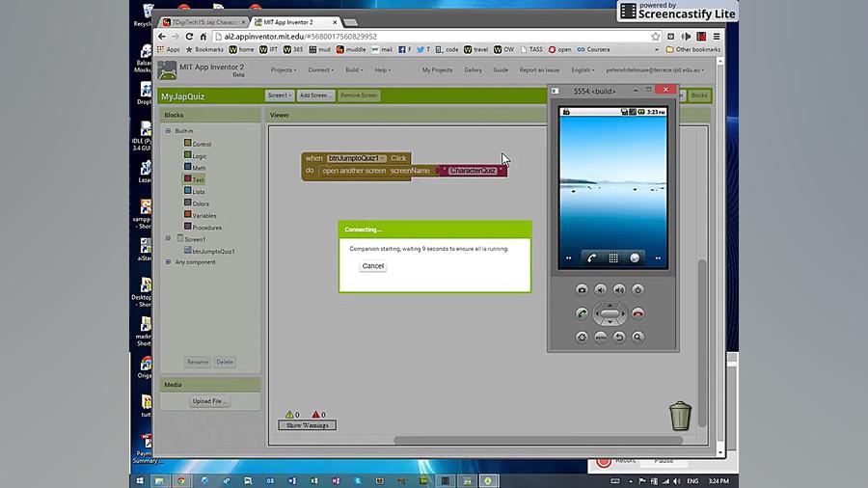Click the volume icon in the system tray

[x=676, y=481]
